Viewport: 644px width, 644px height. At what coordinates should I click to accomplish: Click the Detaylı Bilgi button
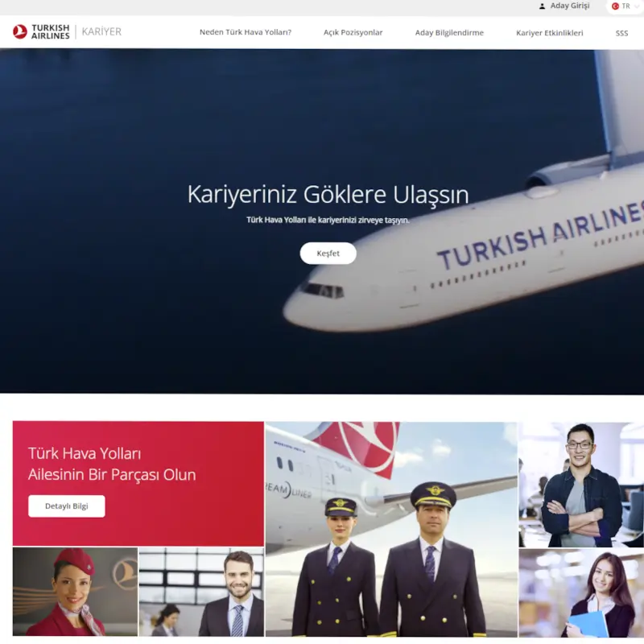[66, 506]
